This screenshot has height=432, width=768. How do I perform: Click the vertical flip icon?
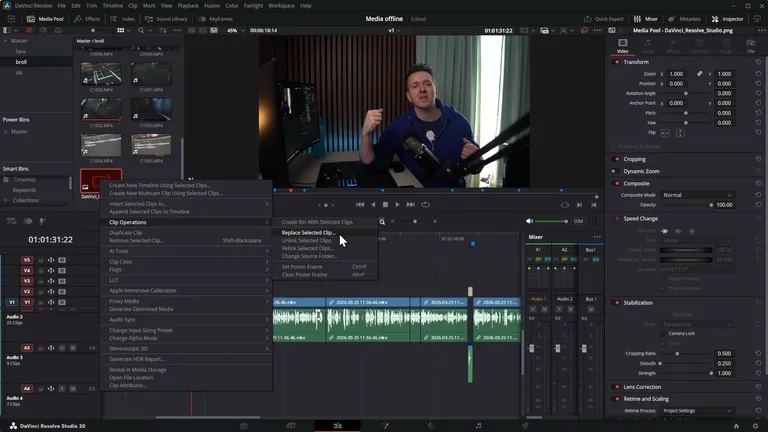coord(680,133)
